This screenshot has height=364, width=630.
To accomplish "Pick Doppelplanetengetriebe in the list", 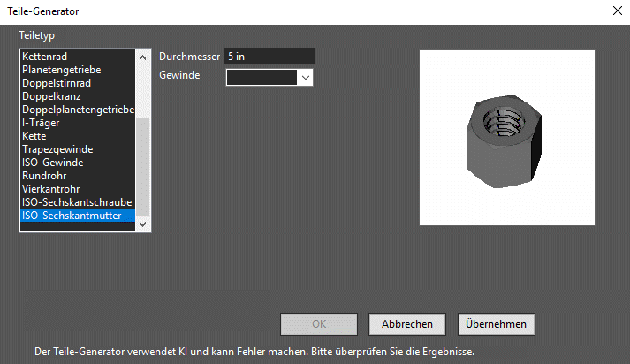I will pos(78,110).
